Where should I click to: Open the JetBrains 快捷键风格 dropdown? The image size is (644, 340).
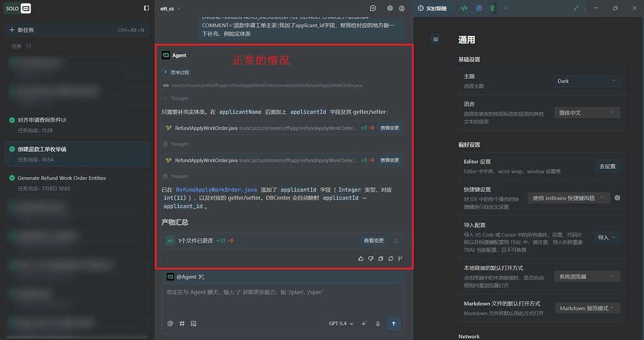click(x=569, y=198)
